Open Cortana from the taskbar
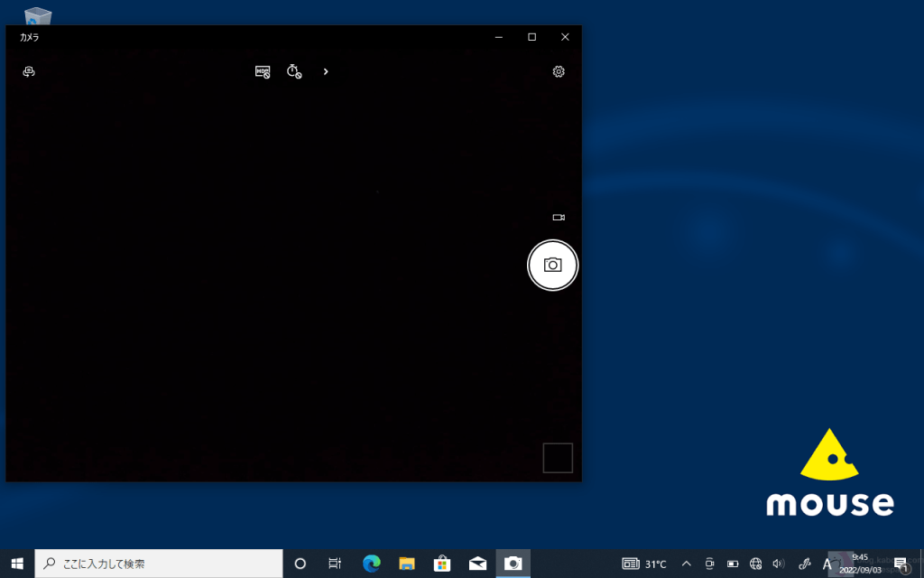The width and height of the screenshot is (924, 578). tap(300, 564)
